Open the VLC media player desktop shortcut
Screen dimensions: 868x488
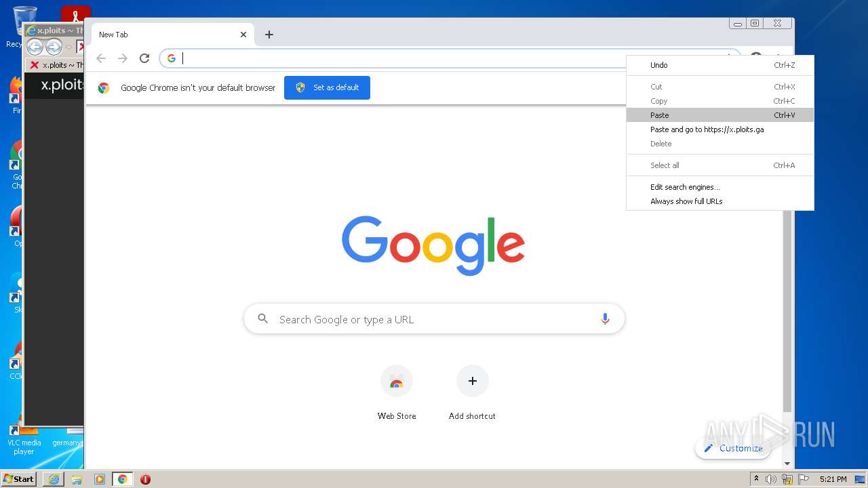(x=24, y=441)
